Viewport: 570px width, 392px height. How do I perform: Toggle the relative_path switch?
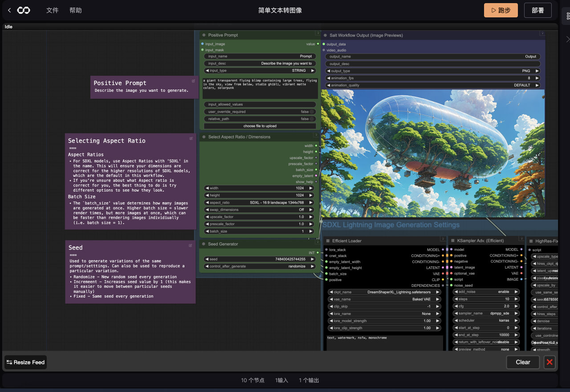(312, 119)
